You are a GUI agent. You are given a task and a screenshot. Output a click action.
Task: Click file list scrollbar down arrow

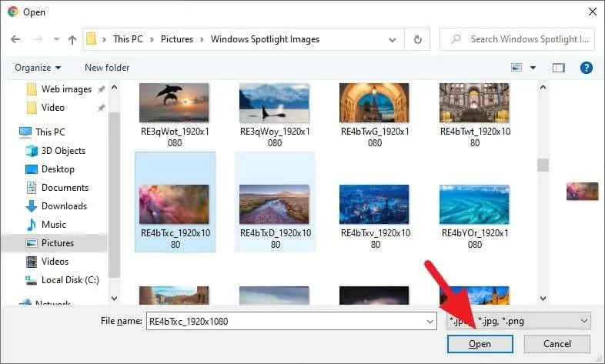click(x=543, y=298)
